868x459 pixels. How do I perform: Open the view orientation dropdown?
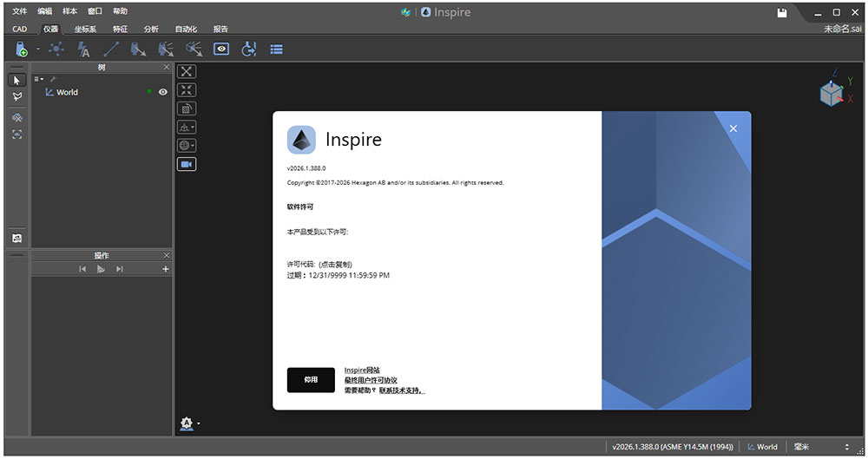click(187, 128)
